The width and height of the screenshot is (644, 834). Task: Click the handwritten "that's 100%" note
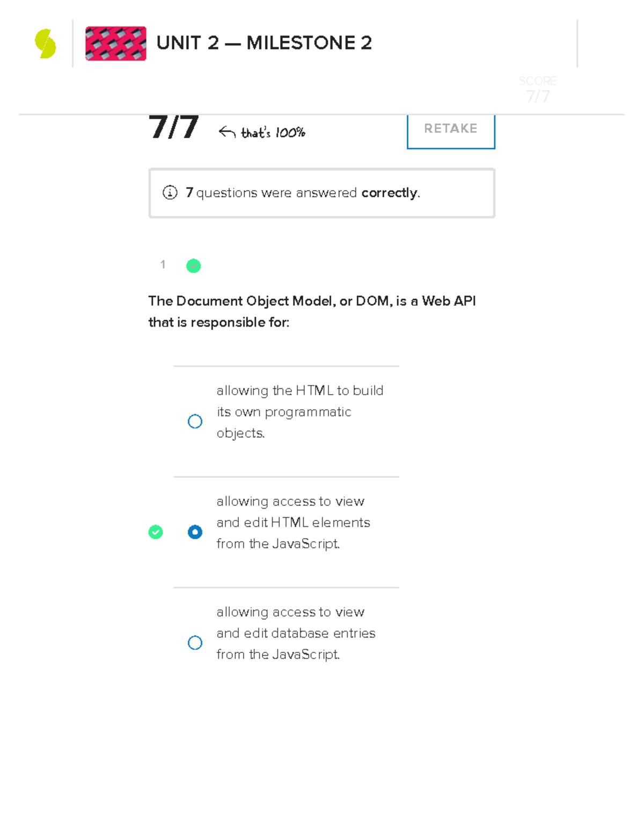pos(273,132)
